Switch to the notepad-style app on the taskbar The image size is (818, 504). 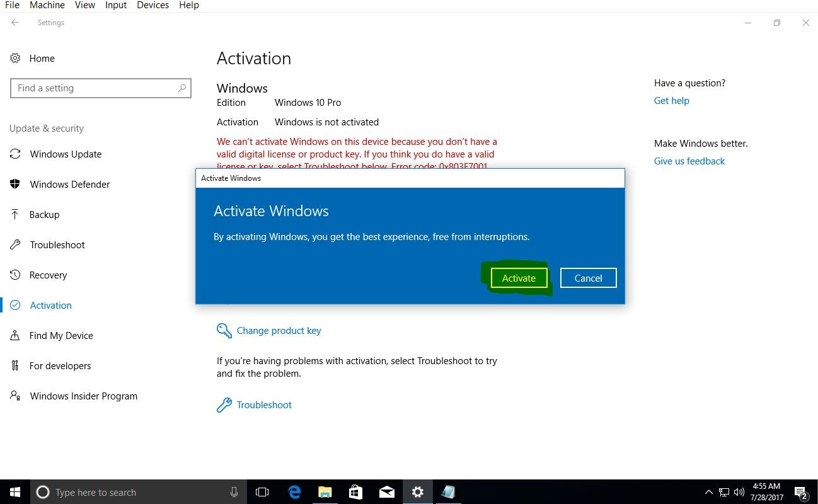tap(448, 492)
